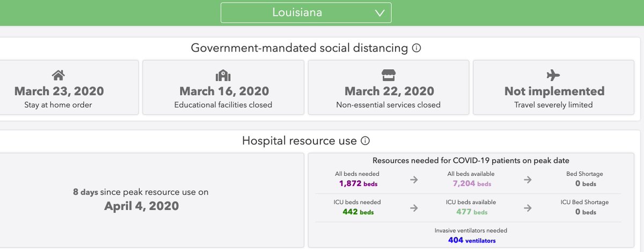The height and width of the screenshot is (252, 644).
Task: Click the Travel severely limited card
Action: coord(553,88)
